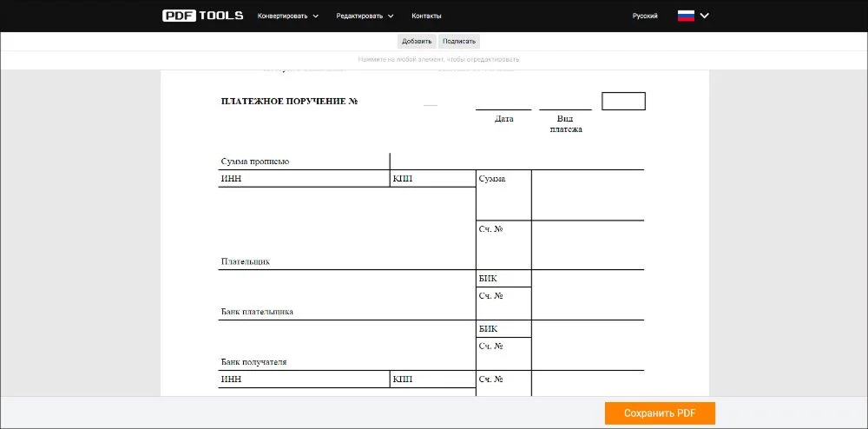Click the БИК label beside Банк плательщика
Screen dimensions: 868x429
[488, 279]
